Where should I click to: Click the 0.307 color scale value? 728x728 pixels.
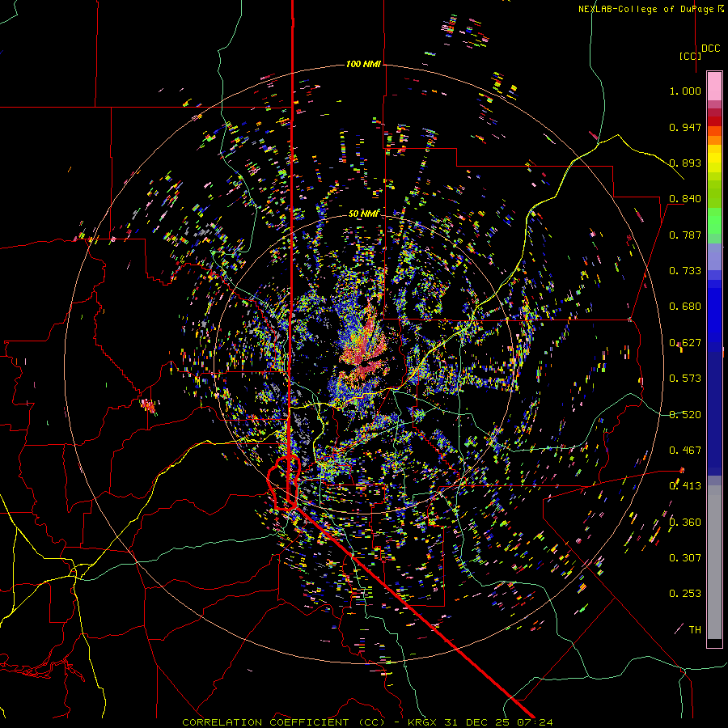pos(685,558)
